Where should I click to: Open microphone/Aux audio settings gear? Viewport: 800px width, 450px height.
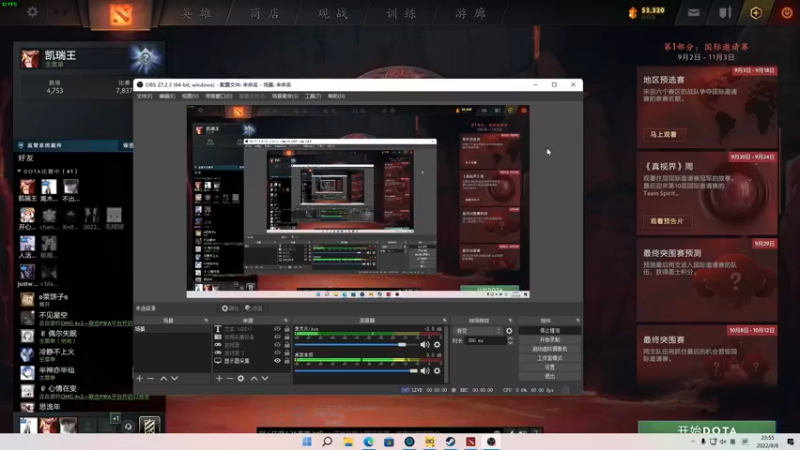click(x=437, y=345)
